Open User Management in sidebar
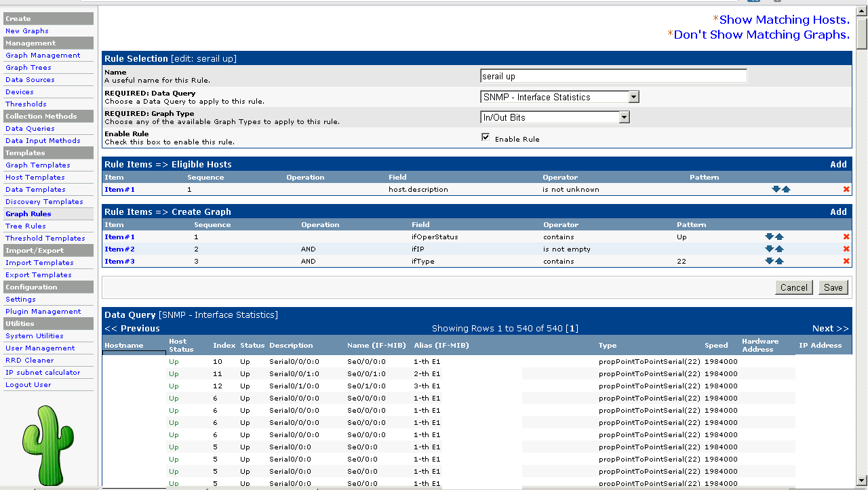 [x=40, y=348]
